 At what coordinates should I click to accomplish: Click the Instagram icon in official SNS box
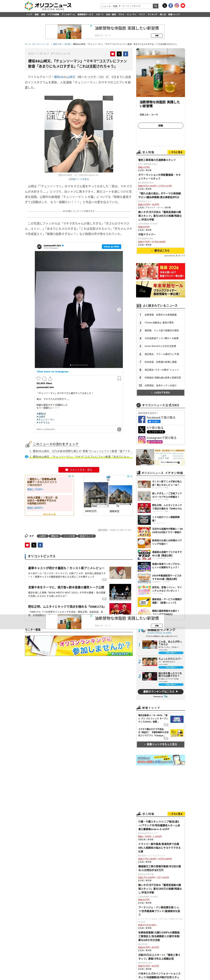click(141, 440)
